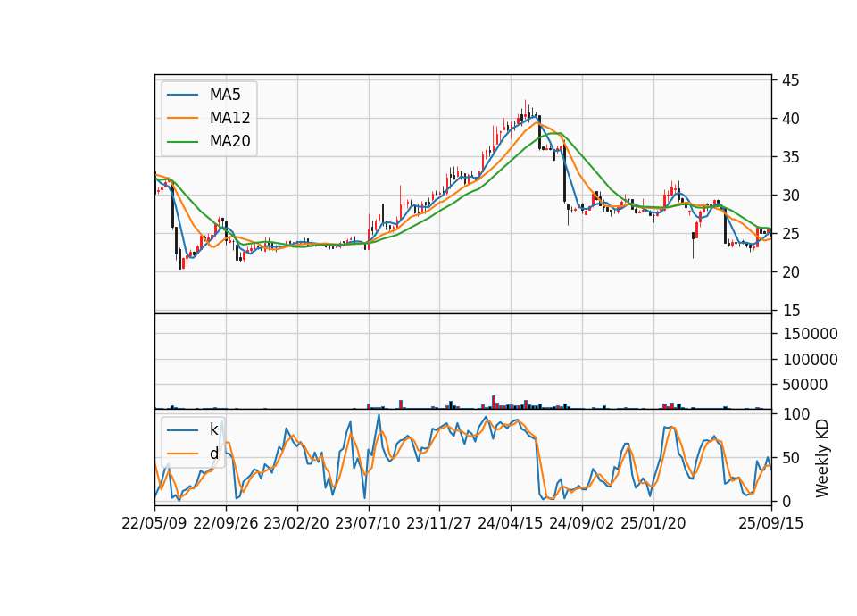This screenshot has height=616, width=857.
Task: Click the KD axis value 100
Action: 795,414
